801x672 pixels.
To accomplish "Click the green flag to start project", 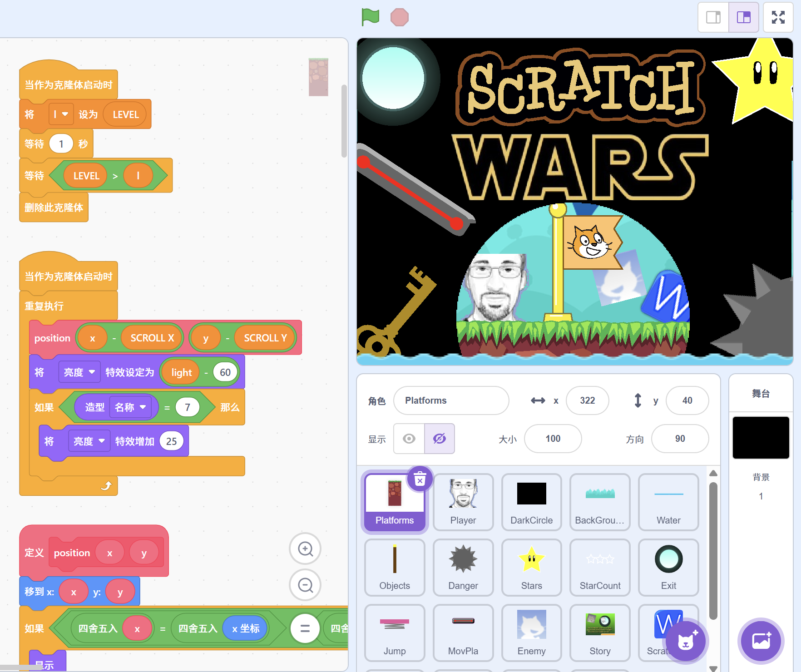I will 371,17.
